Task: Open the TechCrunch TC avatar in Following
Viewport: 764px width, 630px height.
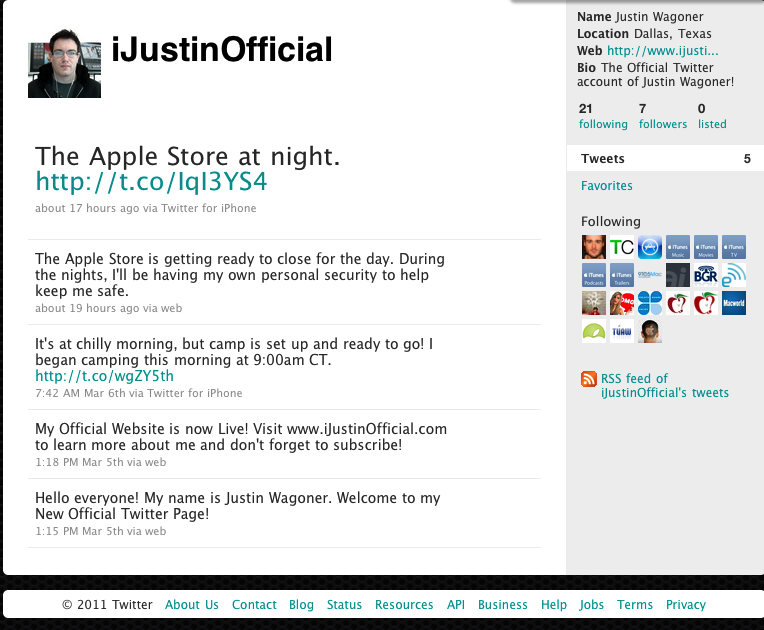Action: [622, 247]
